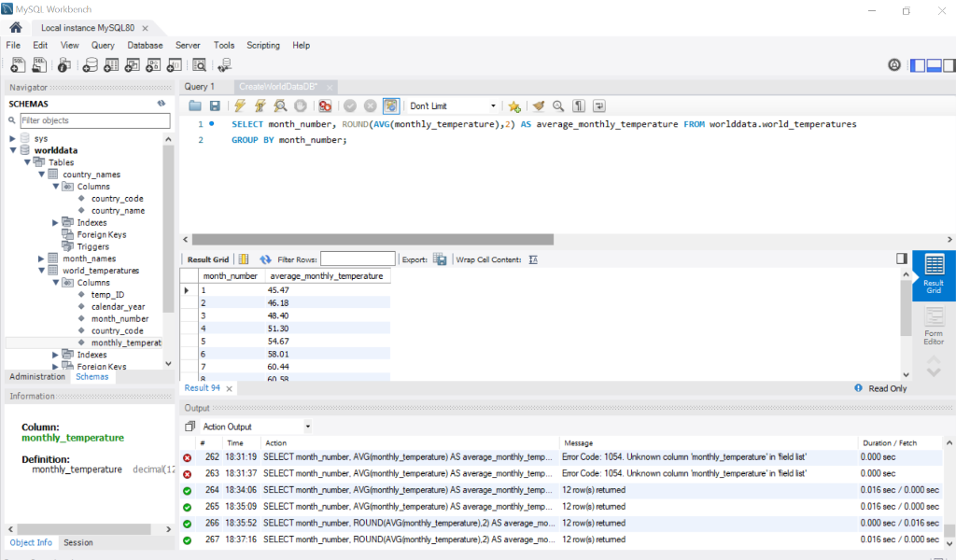Switch to the Administration tab
The height and width of the screenshot is (560, 956).
37,377
